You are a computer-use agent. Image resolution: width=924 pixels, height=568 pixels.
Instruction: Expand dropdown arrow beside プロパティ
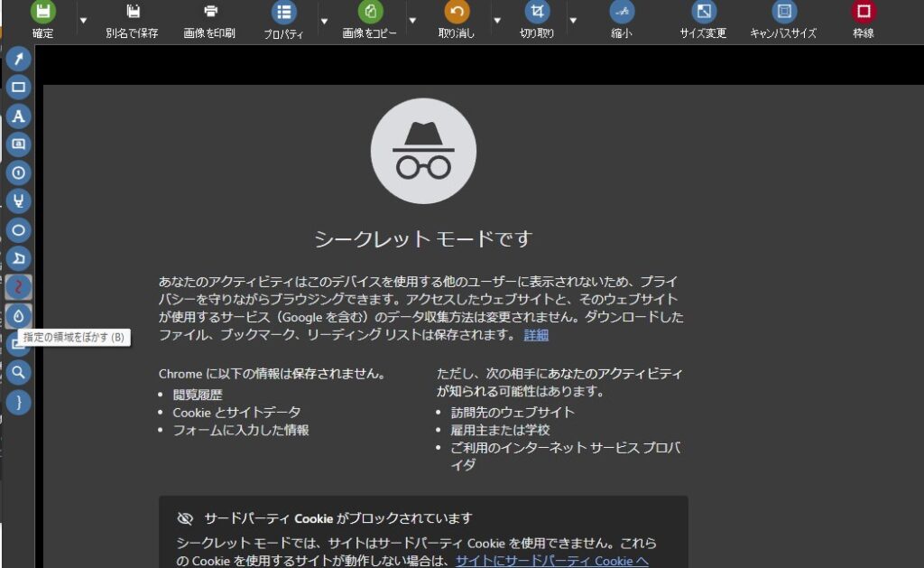[324, 19]
